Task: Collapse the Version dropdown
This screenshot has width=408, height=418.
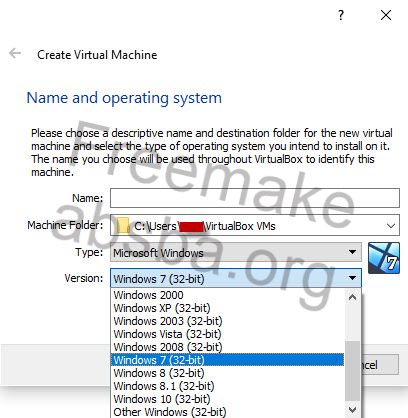Action: point(352,278)
